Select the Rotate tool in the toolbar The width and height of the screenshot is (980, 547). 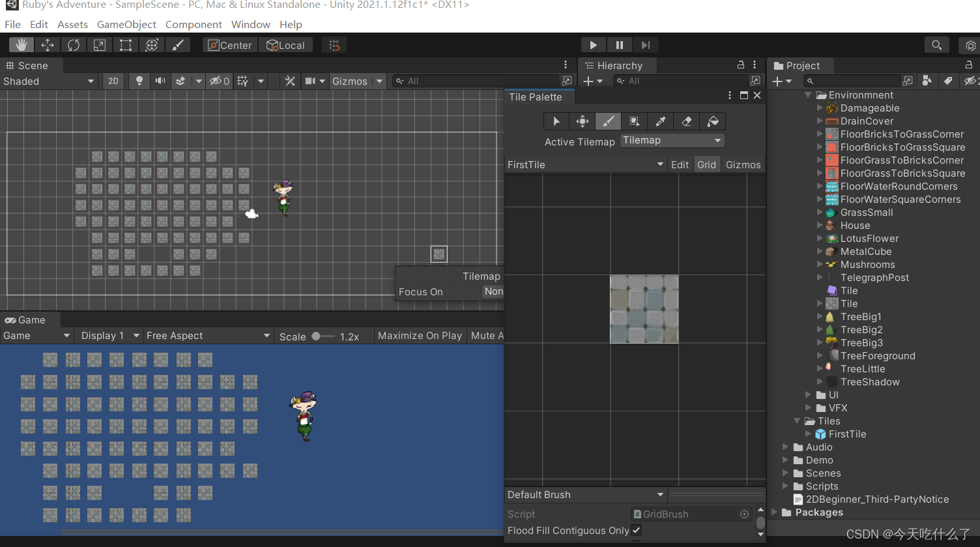(73, 44)
